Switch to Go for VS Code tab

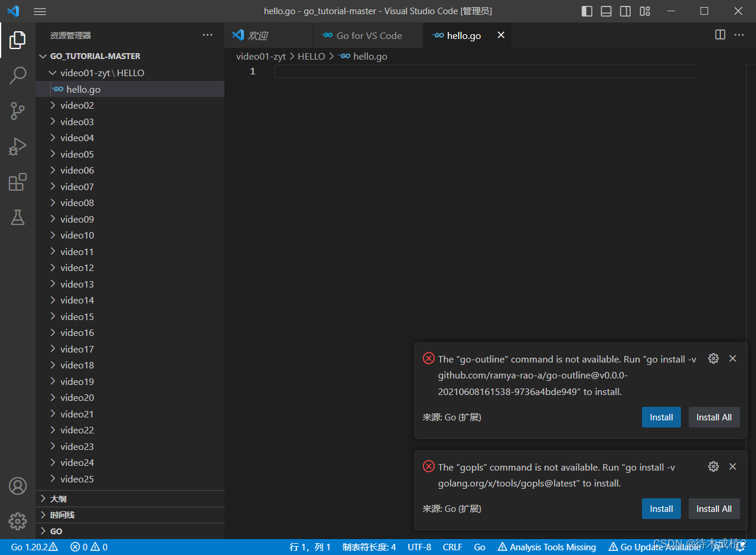369,35
